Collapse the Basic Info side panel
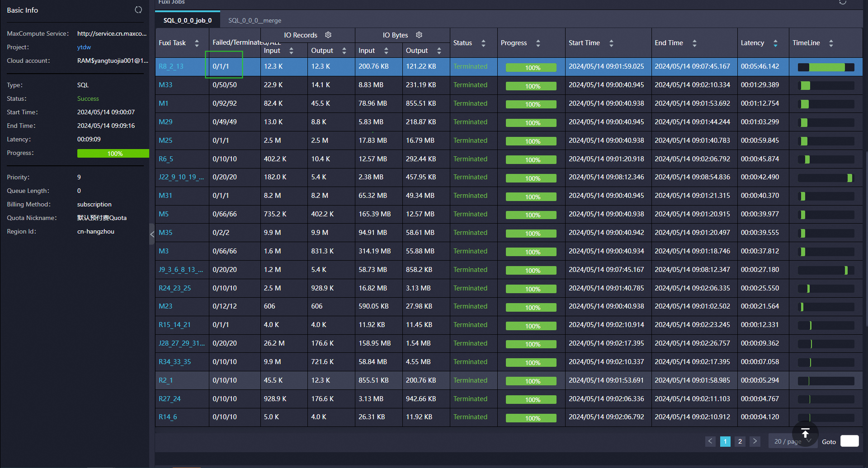This screenshot has width=868, height=468. (152, 234)
